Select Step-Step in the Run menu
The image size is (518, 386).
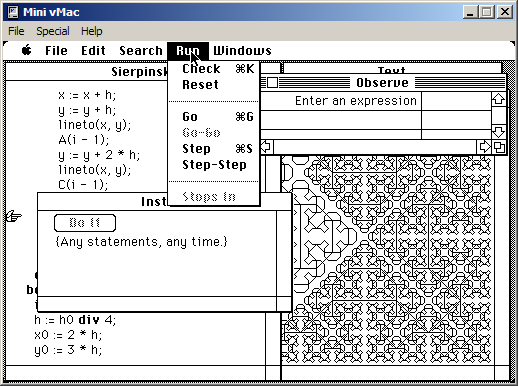coord(213,165)
